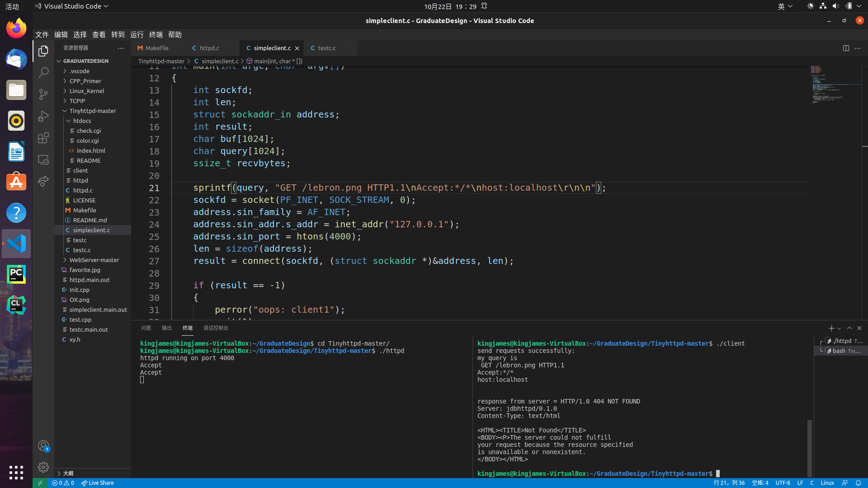Open the 运行 menu

click(x=137, y=34)
